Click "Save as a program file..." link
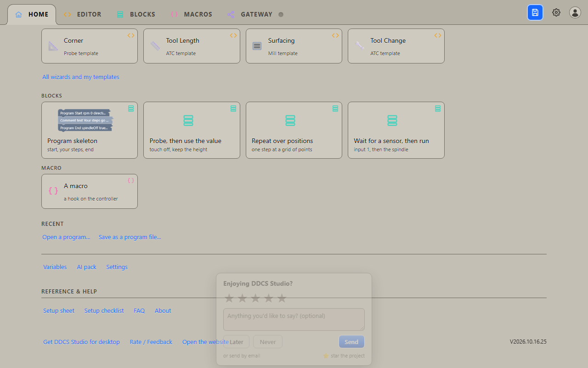The height and width of the screenshot is (368, 588). 130,237
